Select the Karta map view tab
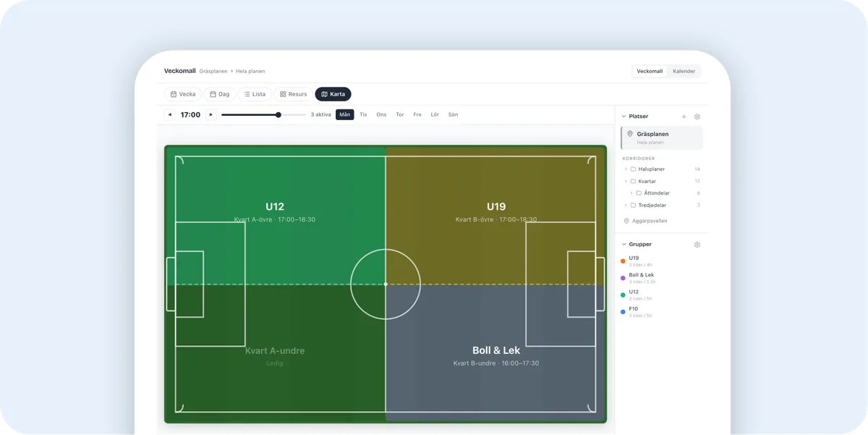Image resolution: width=868 pixels, height=435 pixels. coord(333,94)
